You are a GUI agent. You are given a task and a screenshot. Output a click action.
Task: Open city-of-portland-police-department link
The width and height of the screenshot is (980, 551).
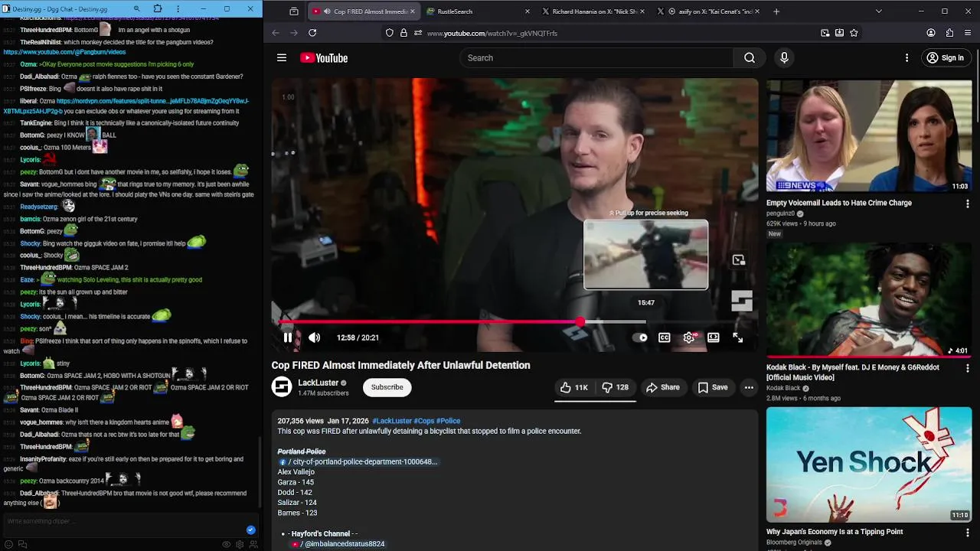click(x=358, y=461)
